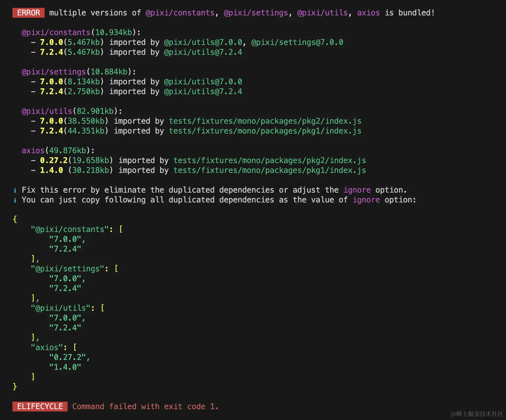Click 'ignore' word in 'Fix this error' line

pos(357,190)
